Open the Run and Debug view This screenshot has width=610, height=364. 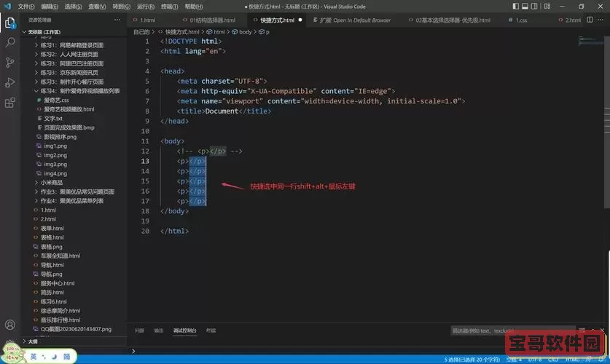(x=10, y=82)
